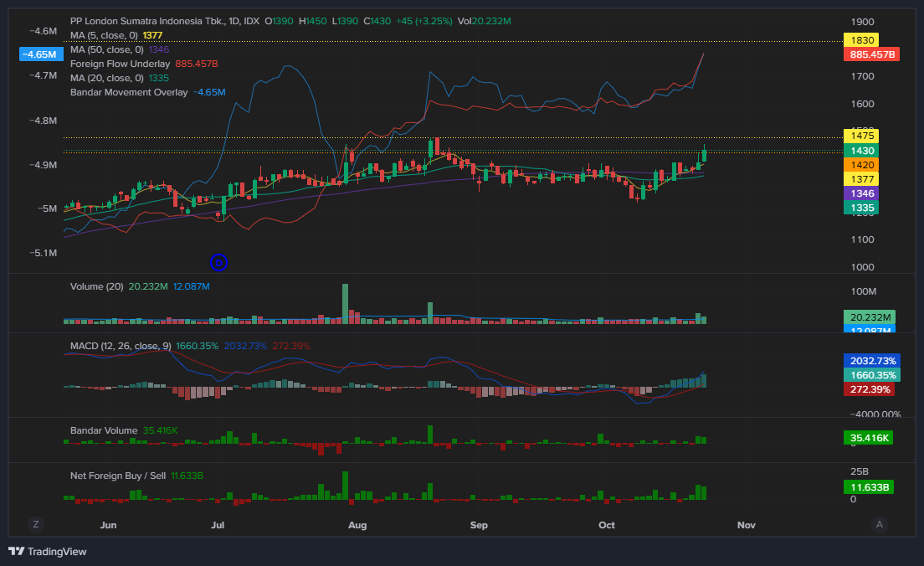Click the H1450 high value in header

pyautogui.click(x=312, y=21)
